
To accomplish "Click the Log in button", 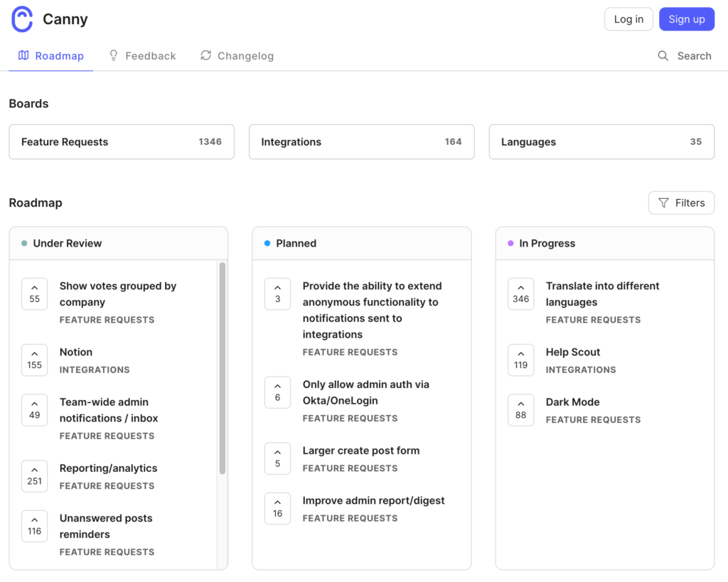I will [x=628, y=19].
